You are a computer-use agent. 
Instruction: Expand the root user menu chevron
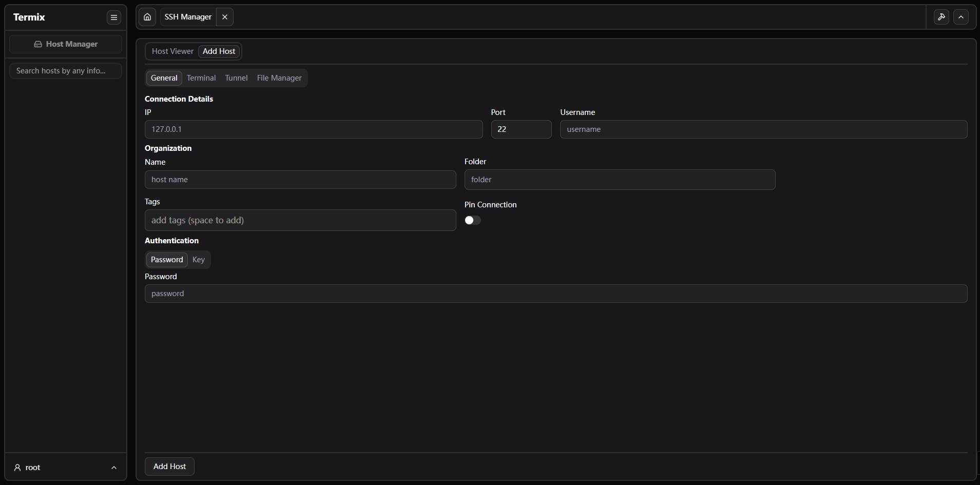(x=114, y=468)
